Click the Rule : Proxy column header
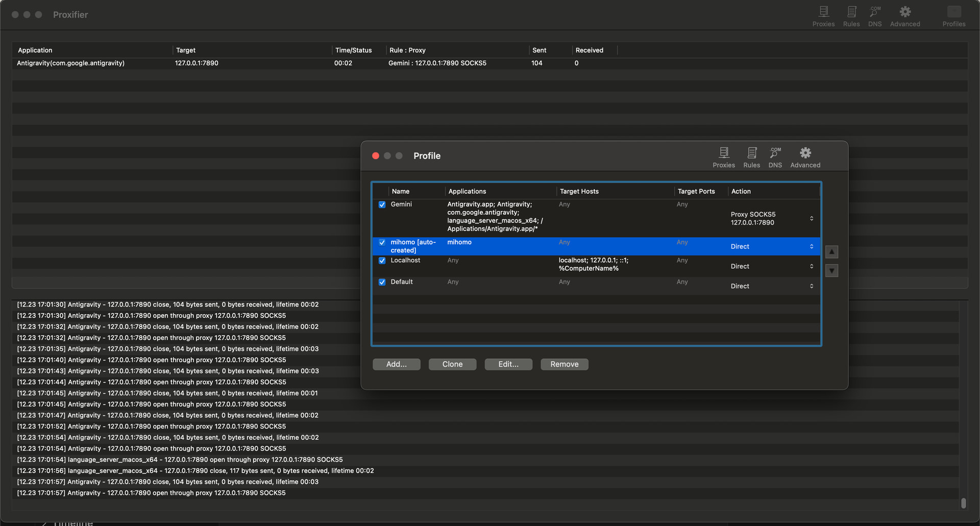This screenshot has width=980, height=526. 457,50
